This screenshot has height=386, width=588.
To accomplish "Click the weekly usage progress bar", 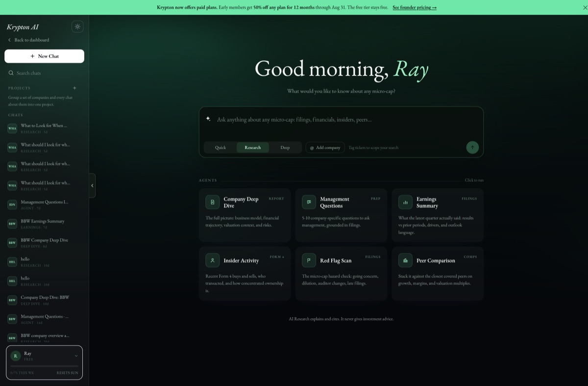I will [x=44, y=366].
